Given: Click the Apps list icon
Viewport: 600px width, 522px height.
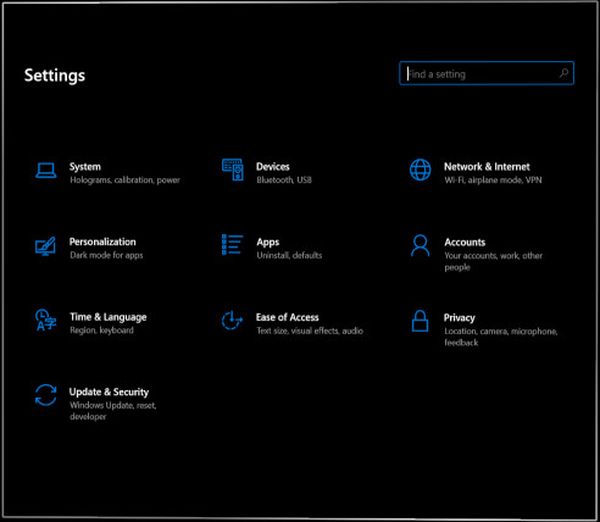Looking at the screenshot, I should (232, 245).
